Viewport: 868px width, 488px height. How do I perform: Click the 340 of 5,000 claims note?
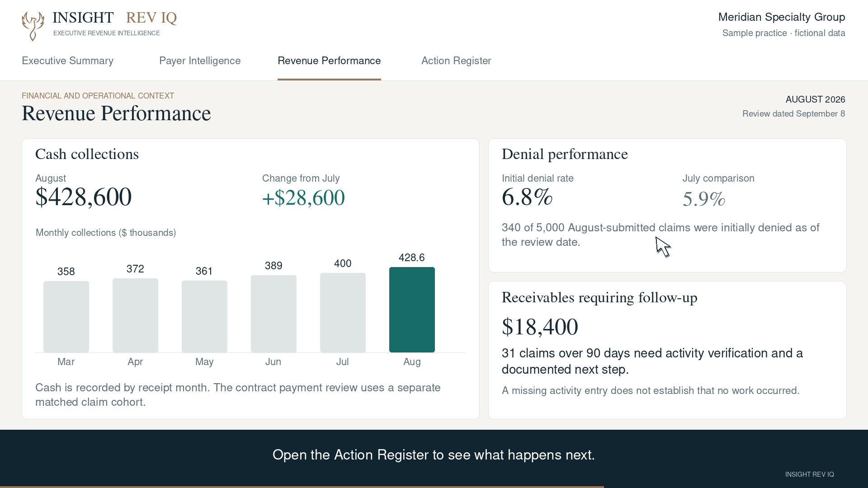click(x=660, y=235)
